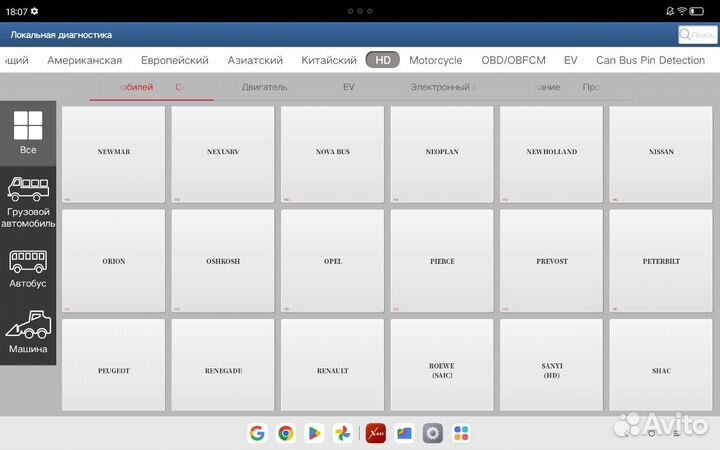Open the NISSAN brand tile

pos(661,152)
